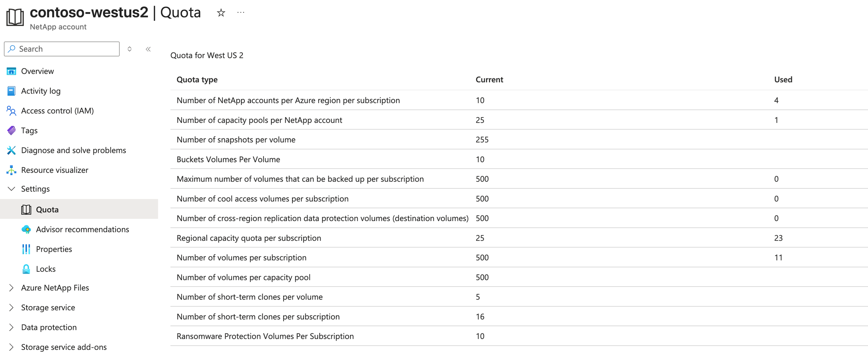The width and height of the screenshot is (868, 360).
Task: Collapse the Settings section
Action: tap(12, 189)
